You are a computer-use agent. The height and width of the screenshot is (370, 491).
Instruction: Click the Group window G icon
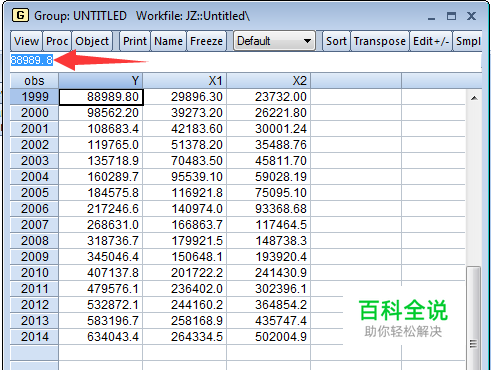click(20, 15)
